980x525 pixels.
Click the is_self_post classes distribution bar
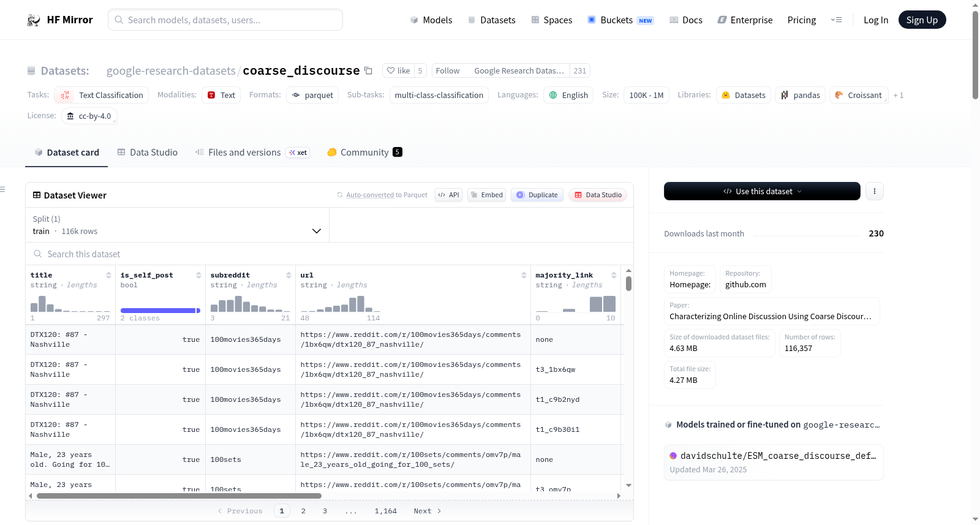[x=160, y=311]
